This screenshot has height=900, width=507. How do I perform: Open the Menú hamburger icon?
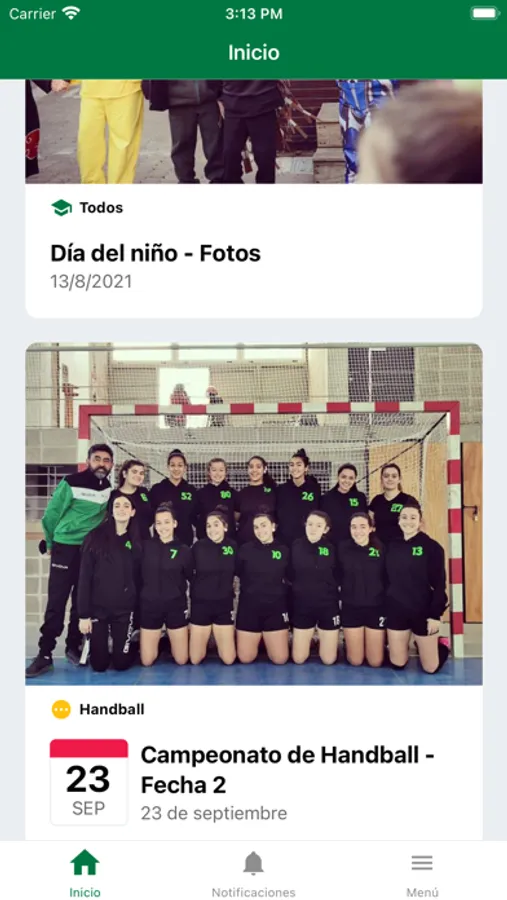pyautogui.click(x=422, y=863)
